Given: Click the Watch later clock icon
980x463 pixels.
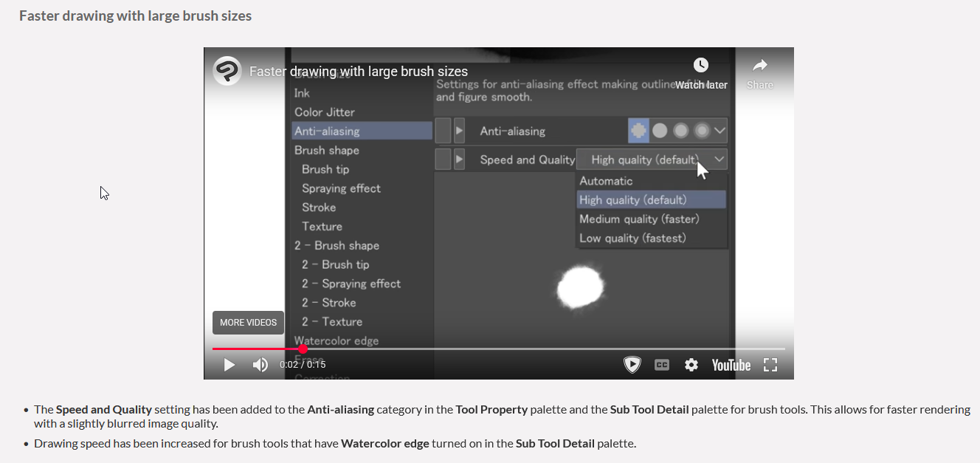Looking at the screenshot, I should click(701, 65).
